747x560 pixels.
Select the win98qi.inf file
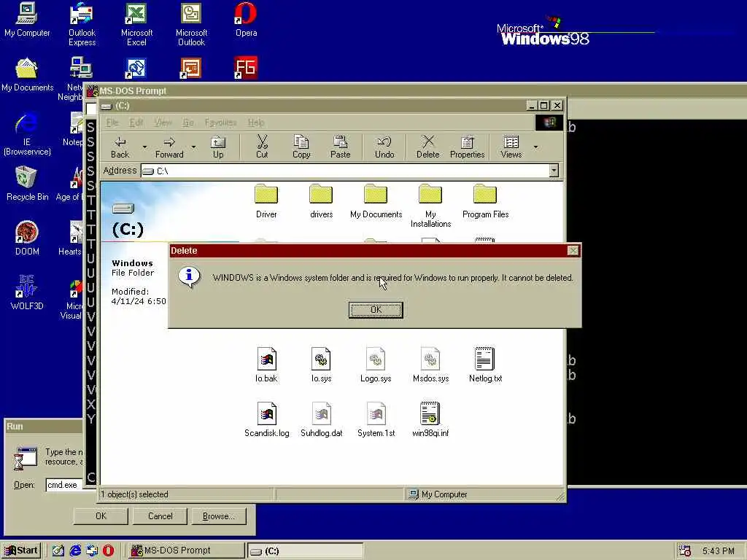(430, 419)
